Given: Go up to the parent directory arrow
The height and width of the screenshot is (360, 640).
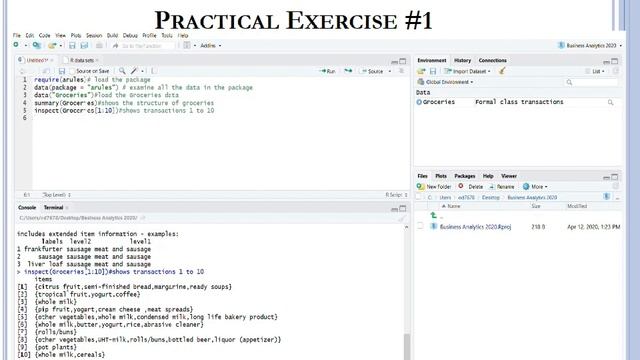Looking at the screenshot, I should [x=433, y=215].
